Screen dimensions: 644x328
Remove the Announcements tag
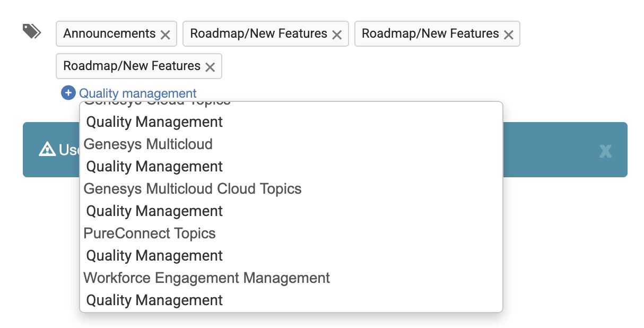(165, 34)
